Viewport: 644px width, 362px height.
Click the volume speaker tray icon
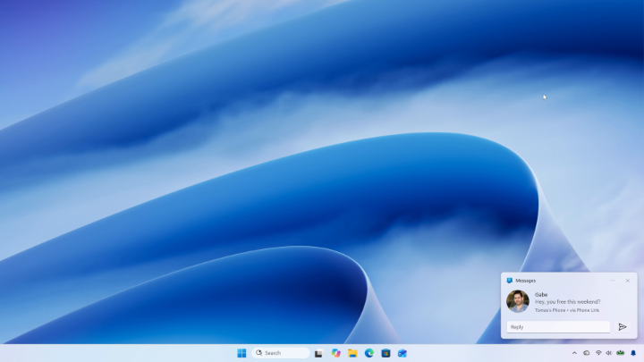(609, 353)
